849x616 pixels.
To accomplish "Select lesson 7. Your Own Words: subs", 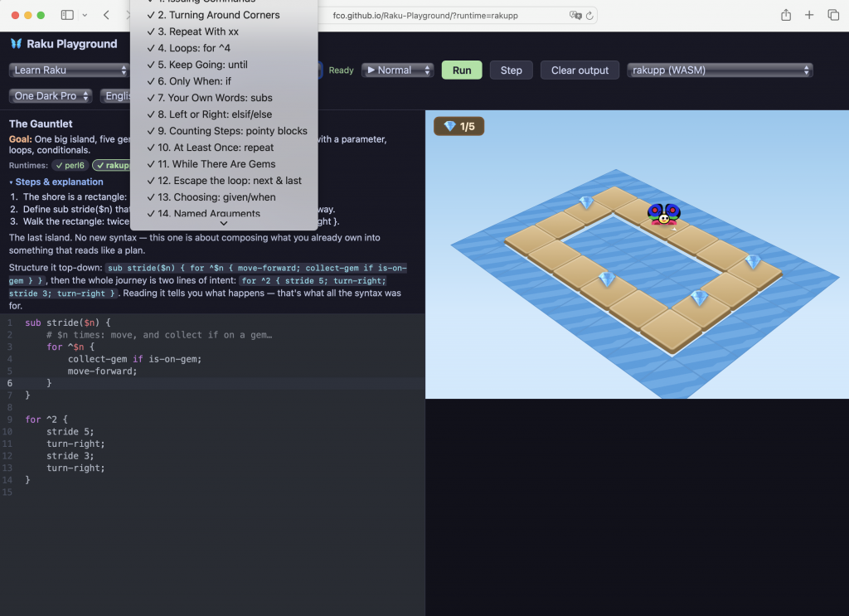I will point(224,98).
